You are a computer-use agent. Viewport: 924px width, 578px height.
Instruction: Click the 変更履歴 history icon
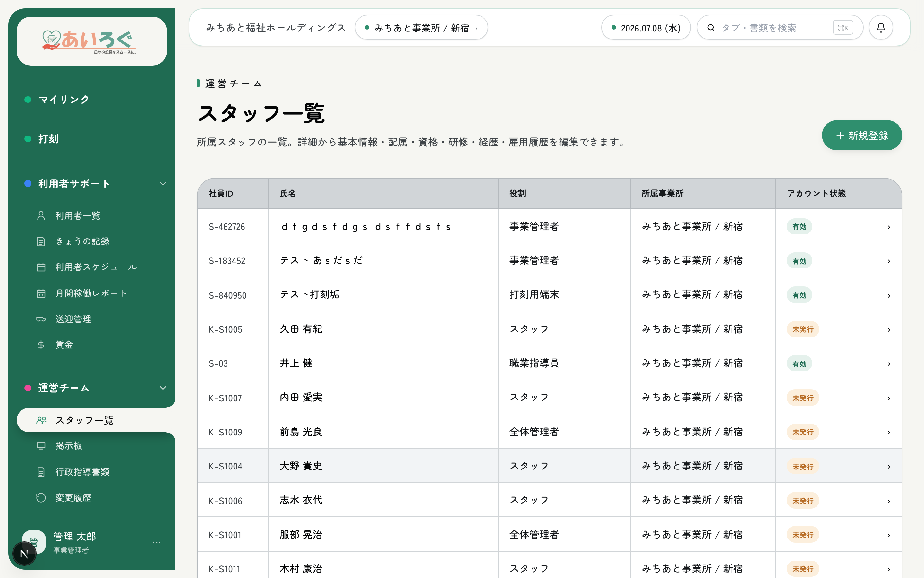[x=41, y=498]
